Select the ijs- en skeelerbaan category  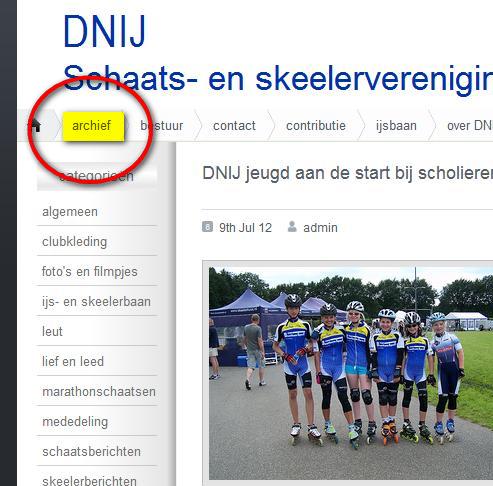[97, 302]
